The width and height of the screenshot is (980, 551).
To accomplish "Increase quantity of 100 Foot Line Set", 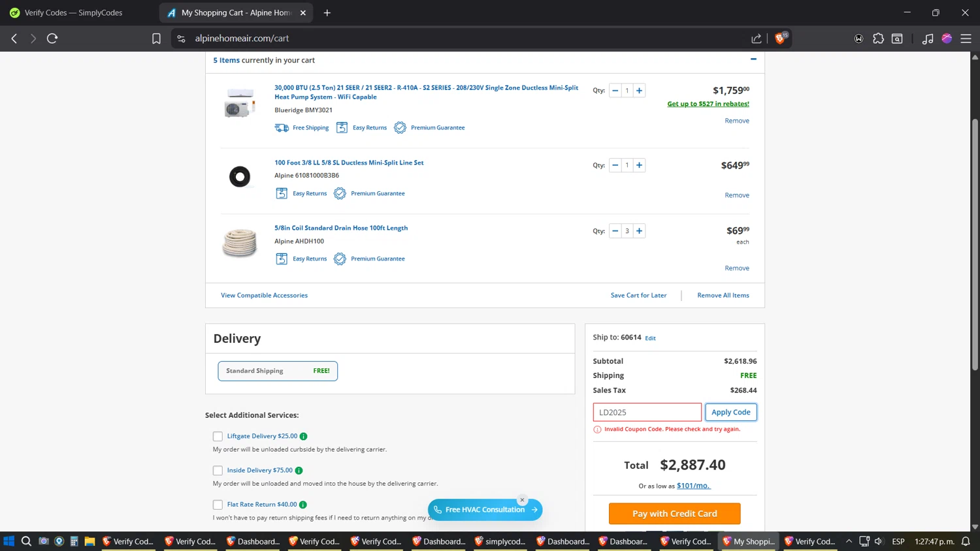I will (x=639, y=165).
